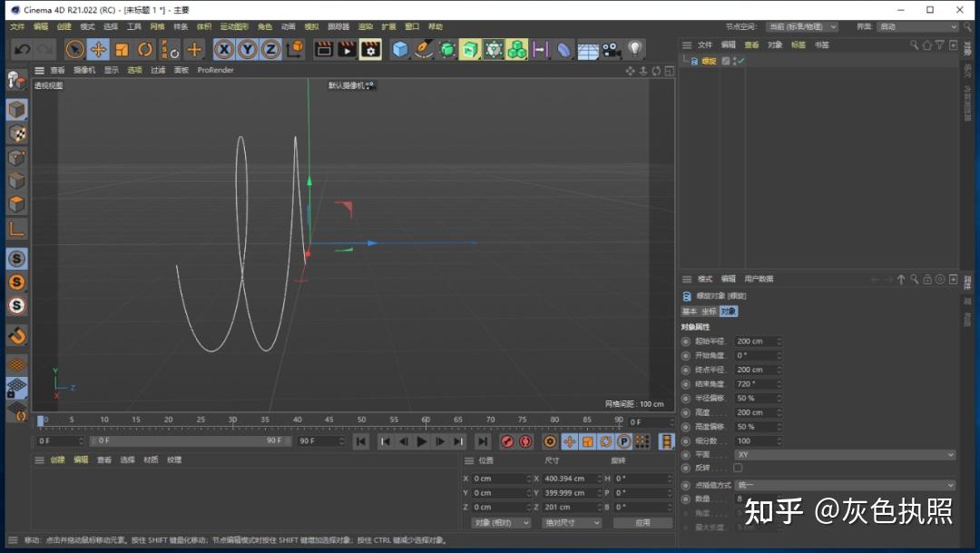Open the 界面 layout dropdown

916,27
